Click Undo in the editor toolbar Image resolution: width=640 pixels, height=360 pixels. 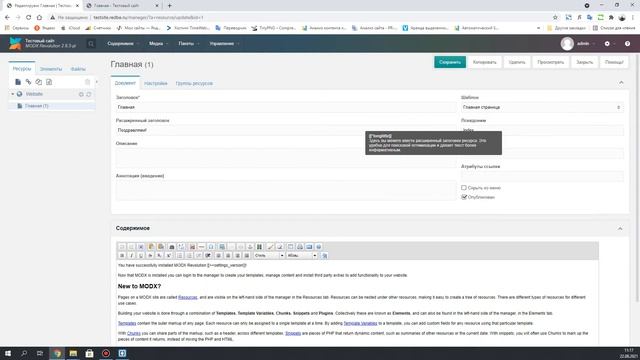tap(122, 247)
